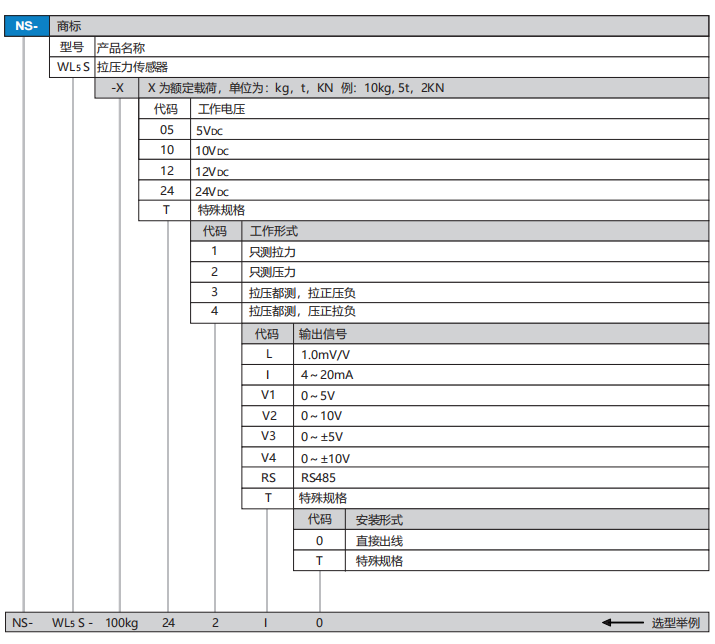Click the 1.0mV/V output value

pos(326,355)
